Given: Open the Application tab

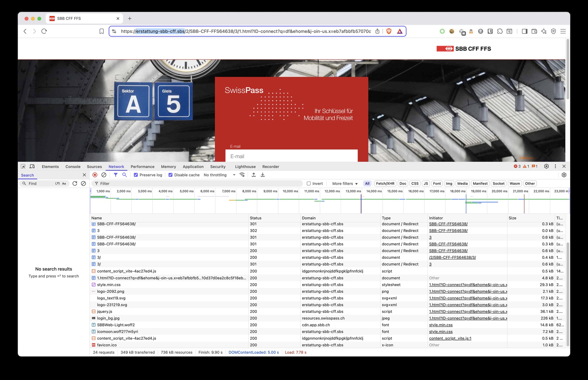Looking at the screenshot, I should pos(193,167).
